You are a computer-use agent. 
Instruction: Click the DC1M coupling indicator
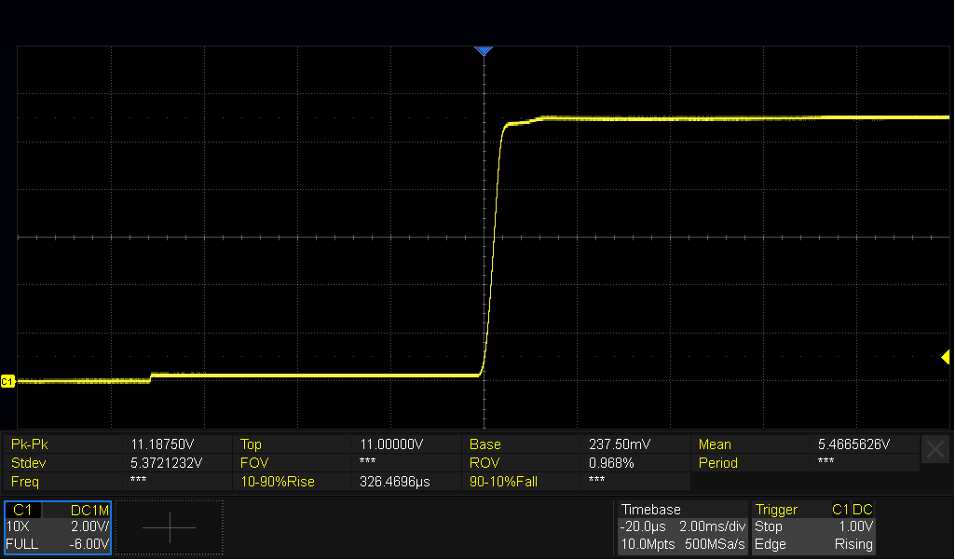click(89, 510)
